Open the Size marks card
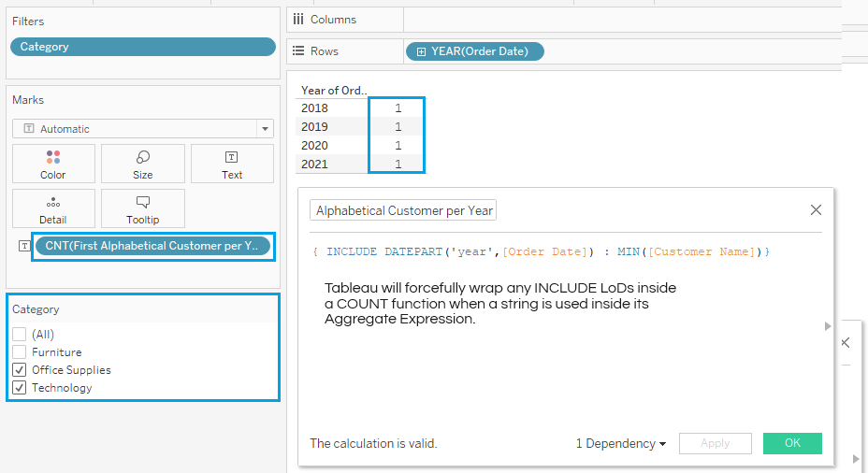This screenshot has width=868, height=473. 143,164
